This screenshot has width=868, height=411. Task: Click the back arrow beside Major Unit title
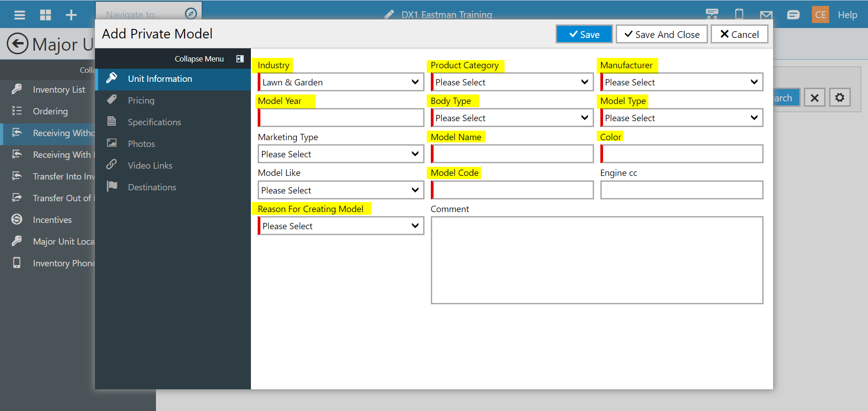pyautogui.click(x=18, y=44)
